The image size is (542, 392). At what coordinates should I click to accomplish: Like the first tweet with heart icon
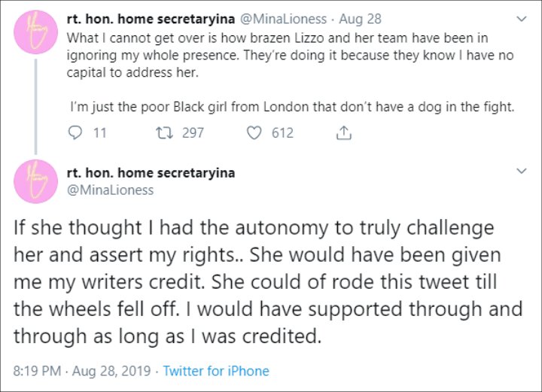pos(254,132)
